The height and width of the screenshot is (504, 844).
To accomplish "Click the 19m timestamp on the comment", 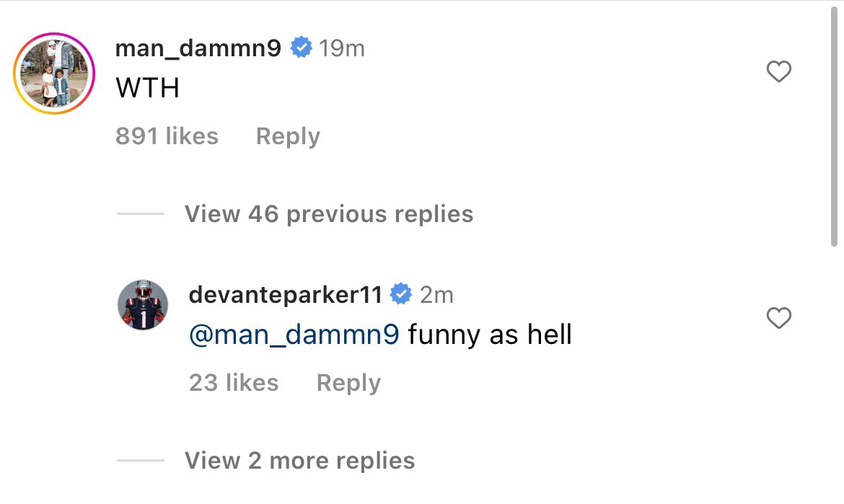I will [x=342, y=48].
